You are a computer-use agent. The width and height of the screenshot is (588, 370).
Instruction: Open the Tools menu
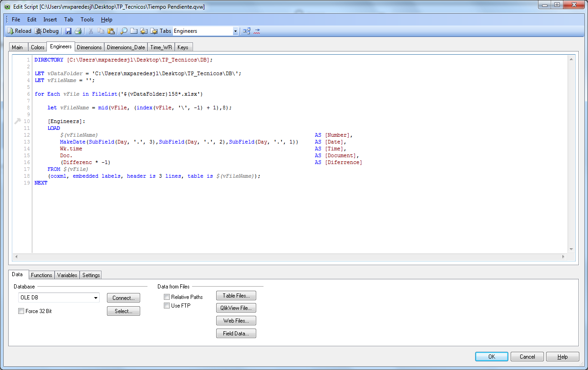tap(87, 20)
